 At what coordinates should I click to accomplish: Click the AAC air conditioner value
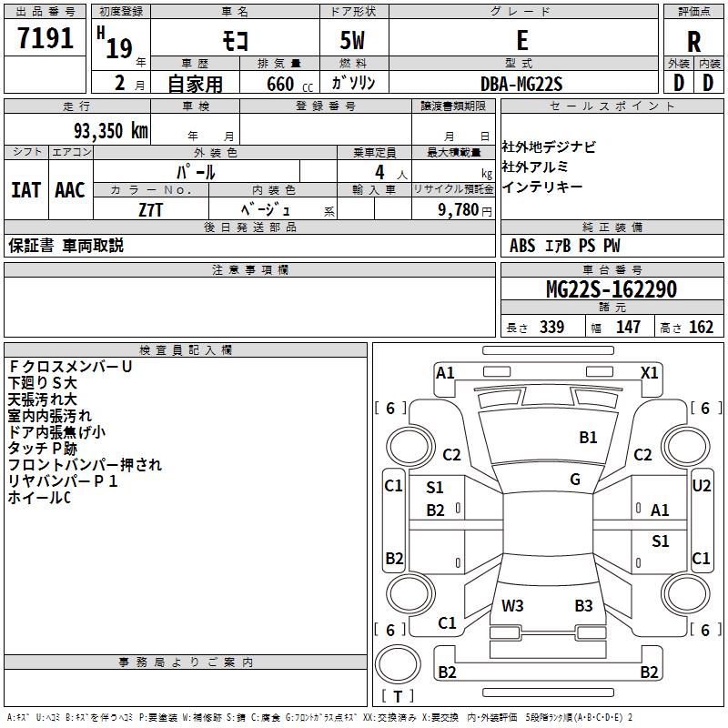point(70,190)
